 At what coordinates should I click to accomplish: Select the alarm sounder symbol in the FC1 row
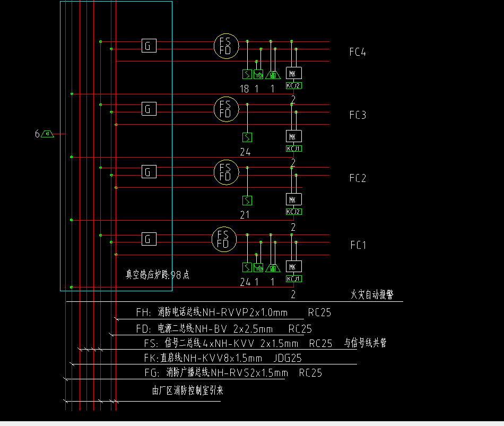point(273,268)
